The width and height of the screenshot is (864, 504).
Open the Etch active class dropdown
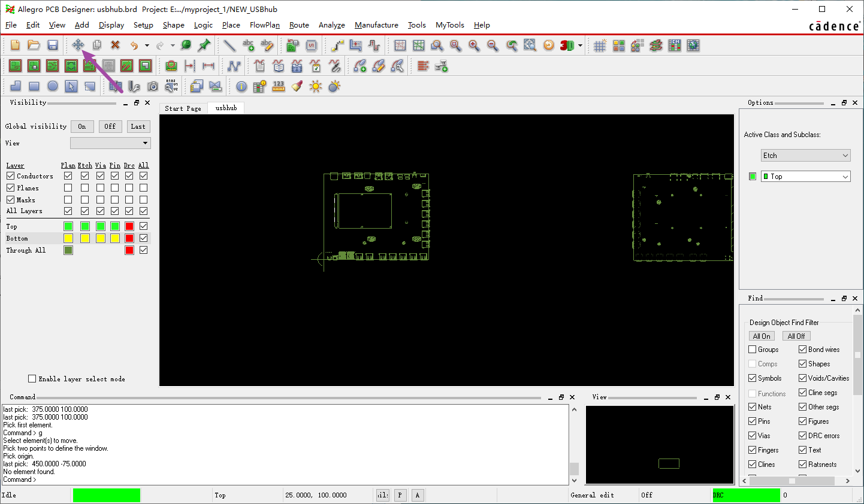tap(806, 156)
